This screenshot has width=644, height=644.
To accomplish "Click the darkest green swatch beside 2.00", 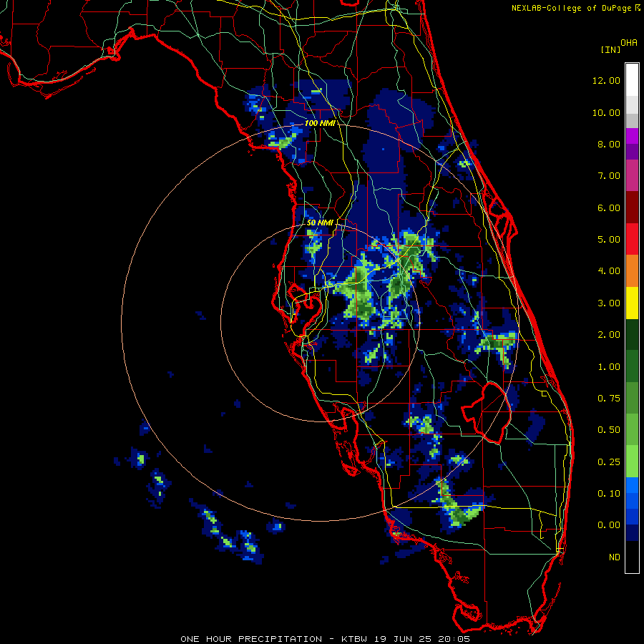I will pyautogui.click(x=632, y=335).
